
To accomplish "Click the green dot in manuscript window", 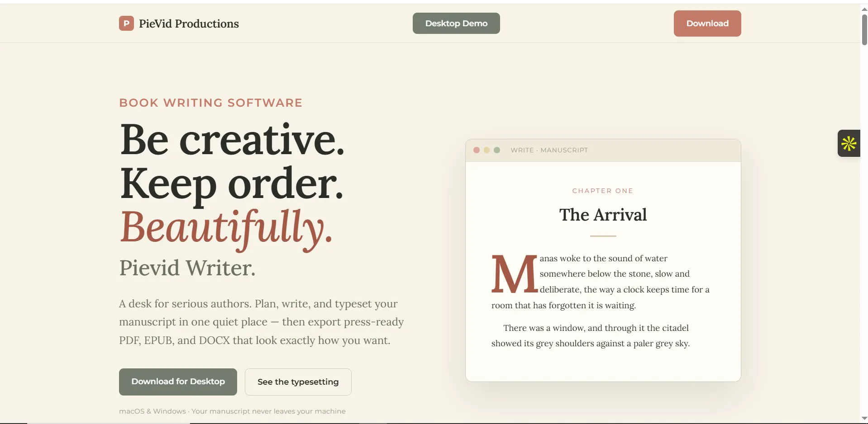I will (497, 150).
